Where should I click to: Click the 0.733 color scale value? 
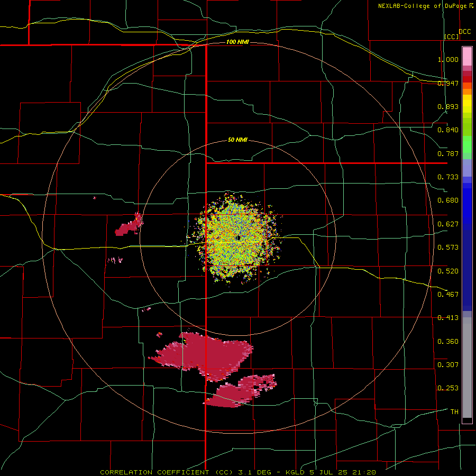click(448, 177)
